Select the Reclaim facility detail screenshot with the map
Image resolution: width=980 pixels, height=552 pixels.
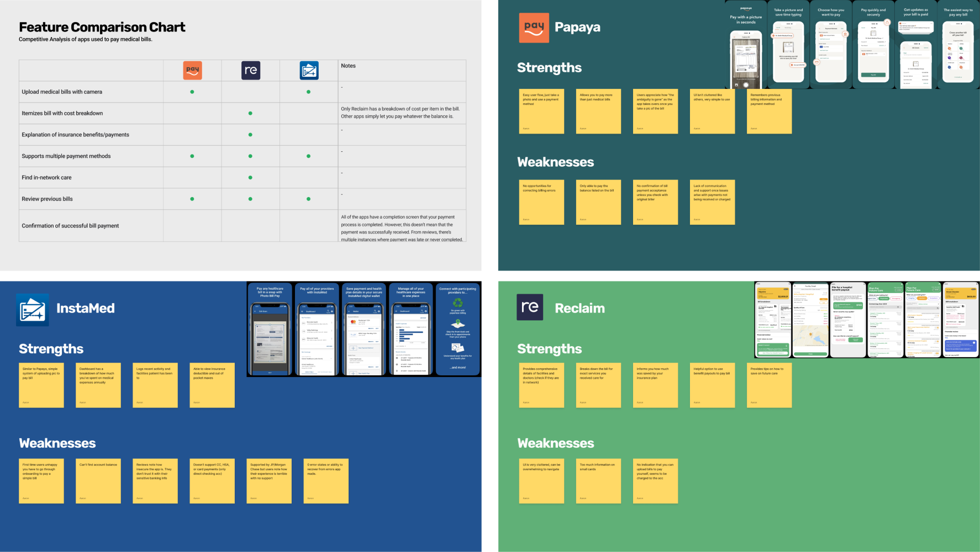tap(810, 320)
